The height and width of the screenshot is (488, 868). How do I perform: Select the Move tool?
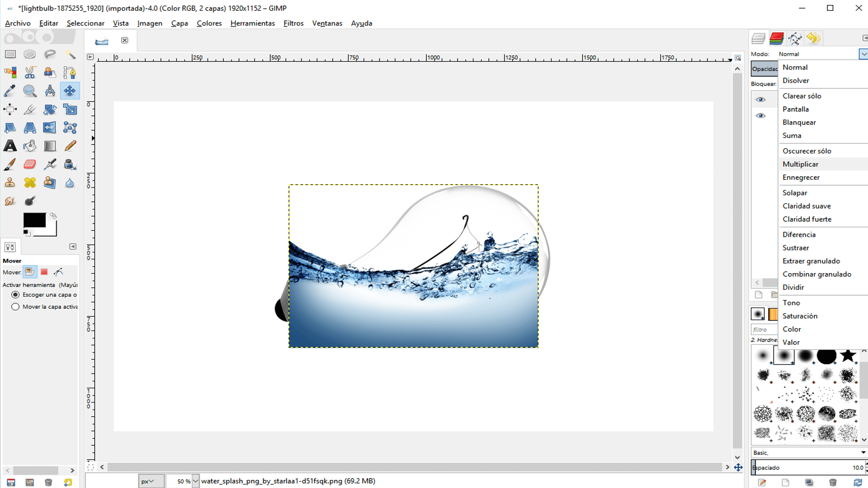[70, 91]
